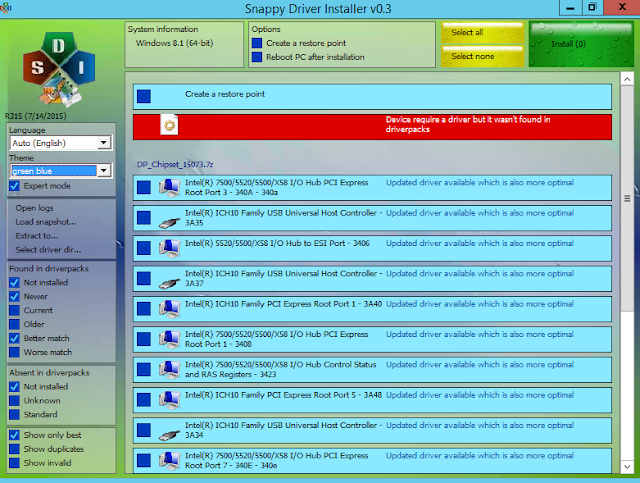This screenshot has width=640, height=483.
Task: Enable Create a restore point in Options
Action: [257, 43]
